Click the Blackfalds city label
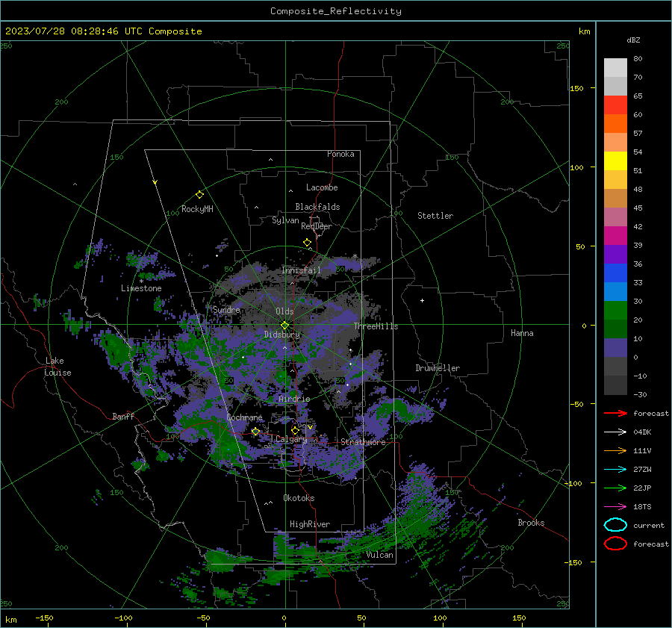This screenshot has width=672, height=628. click(x=317, y=207)
